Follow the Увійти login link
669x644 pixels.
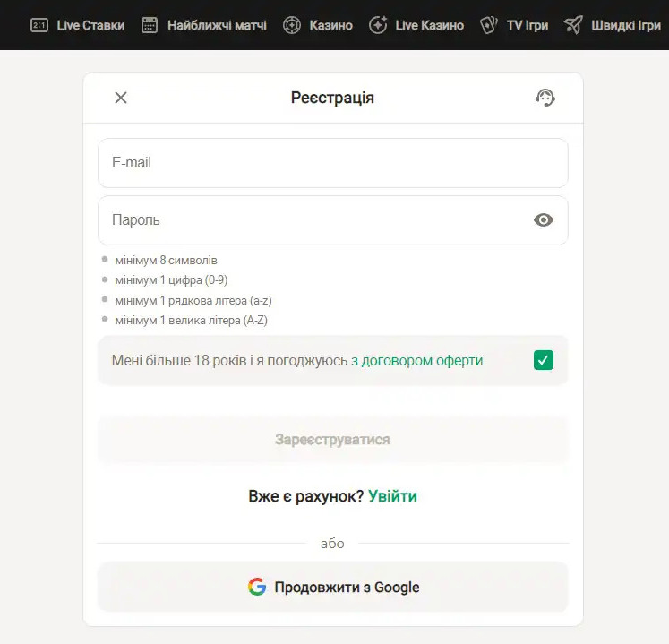pos(392,496)
